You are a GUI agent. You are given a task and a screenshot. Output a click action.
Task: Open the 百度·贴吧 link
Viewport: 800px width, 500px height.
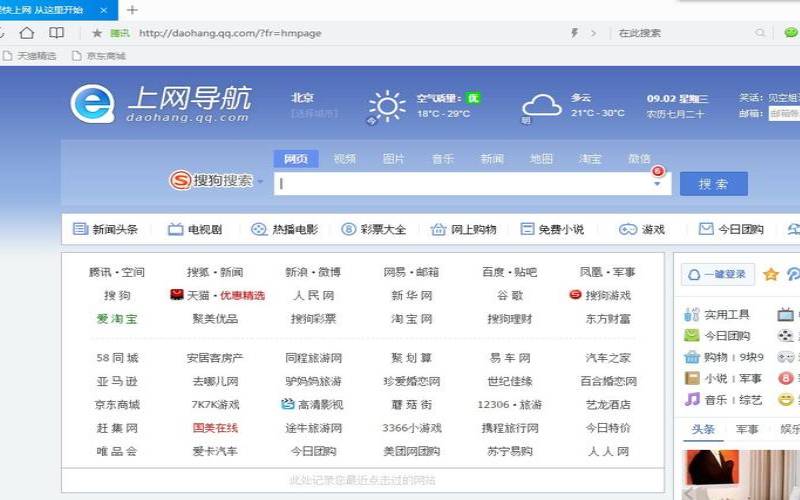(510, 272)
